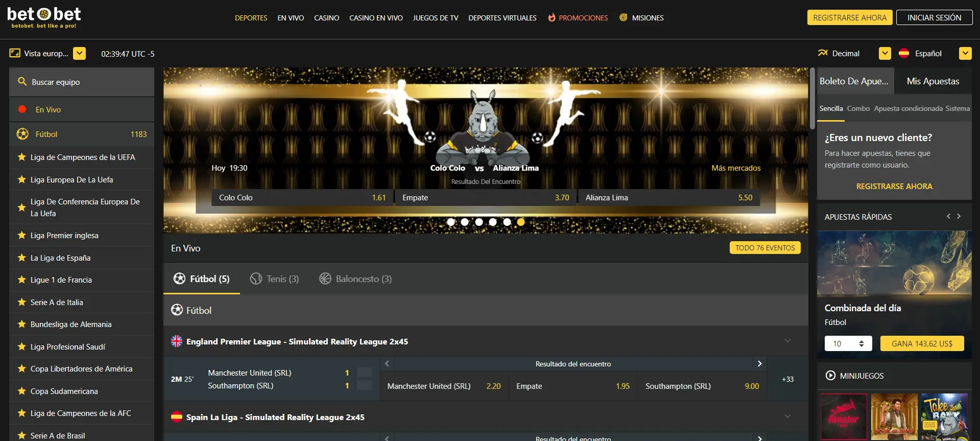Open the Deportes menu

(251, 17)
